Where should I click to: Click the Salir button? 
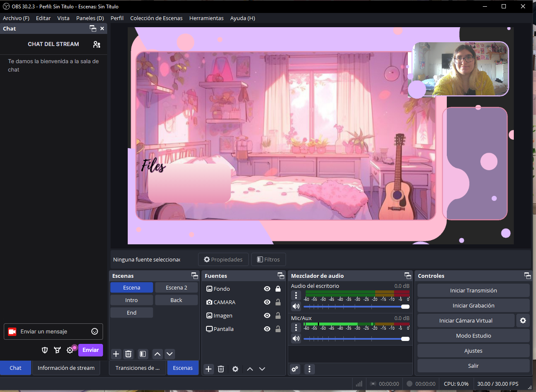click(474, 366)
